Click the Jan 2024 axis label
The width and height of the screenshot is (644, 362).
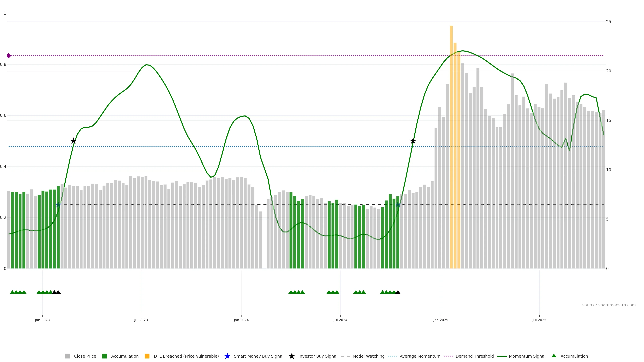tap(241, 320)
